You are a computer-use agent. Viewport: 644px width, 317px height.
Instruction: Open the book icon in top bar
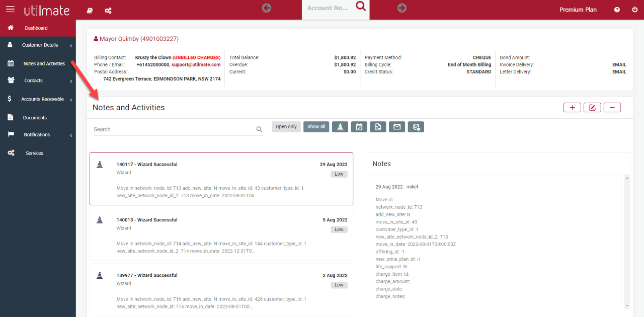pos(90,10)
